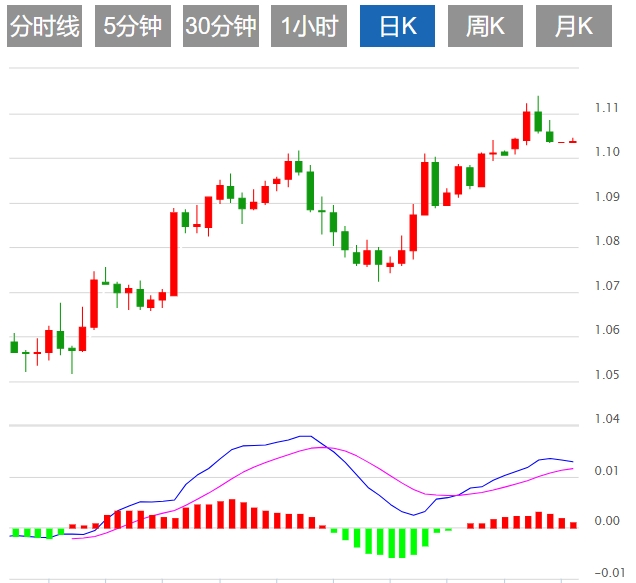Open the 30分钟 chart view
636x583 pixels.
220,27
